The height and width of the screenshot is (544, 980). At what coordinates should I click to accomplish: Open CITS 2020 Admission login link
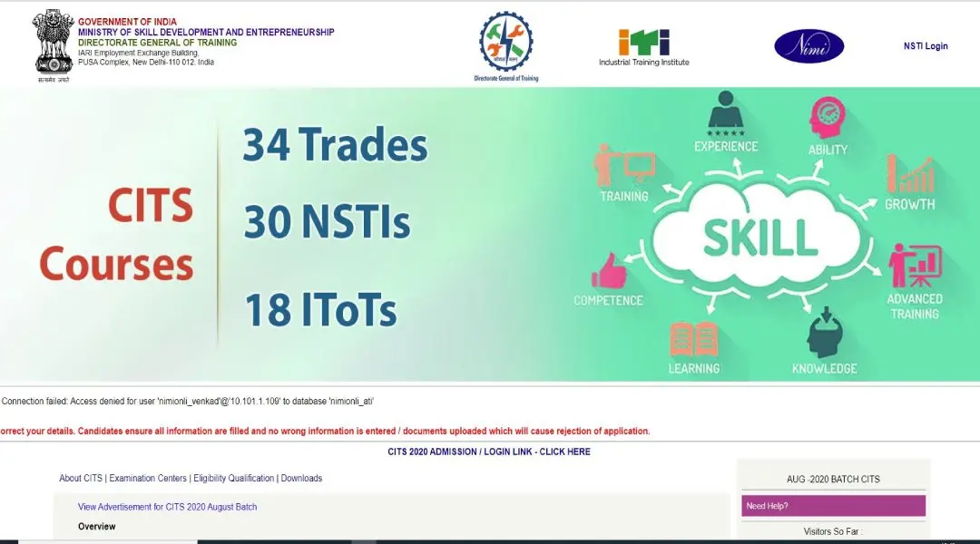488,452
